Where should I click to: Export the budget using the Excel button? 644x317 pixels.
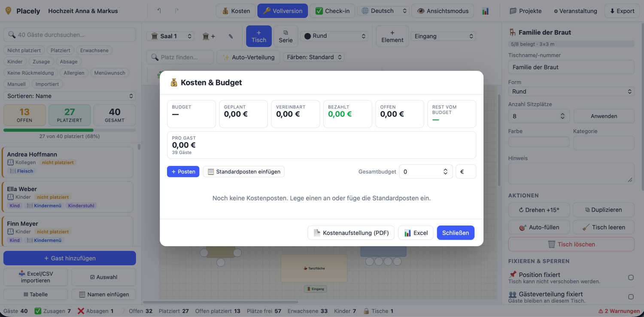pyautogui.click(x=416, y=233)
